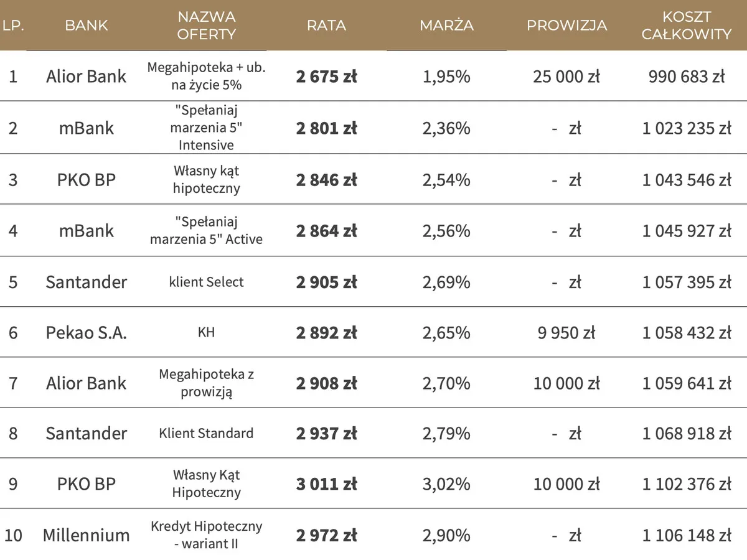Click the RATA column header
The image size is (747, 560).
(x=326, y=26)
